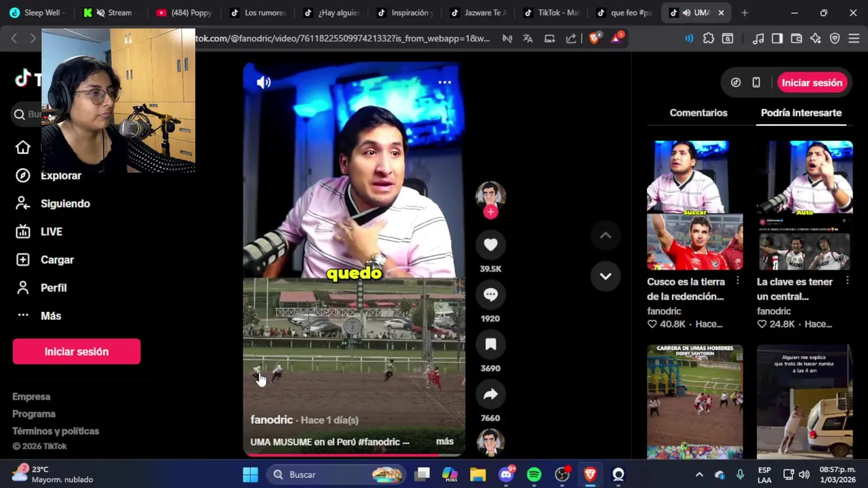868x488 pixels.
Task: Open File Explorer from the taskbar
Action: [477, 474]
